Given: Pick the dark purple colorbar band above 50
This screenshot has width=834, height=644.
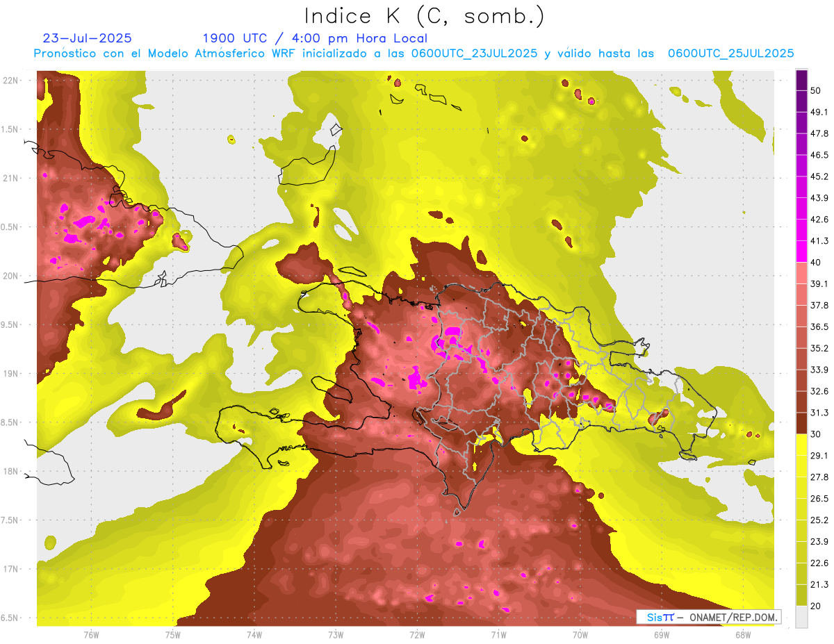Looking at the screenshot, I should pos(801,80).
